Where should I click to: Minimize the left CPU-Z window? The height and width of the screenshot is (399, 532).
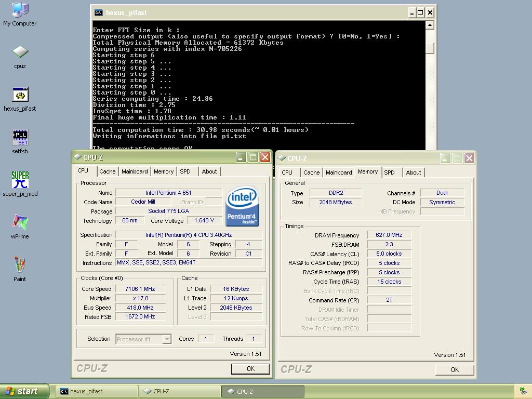241,157
